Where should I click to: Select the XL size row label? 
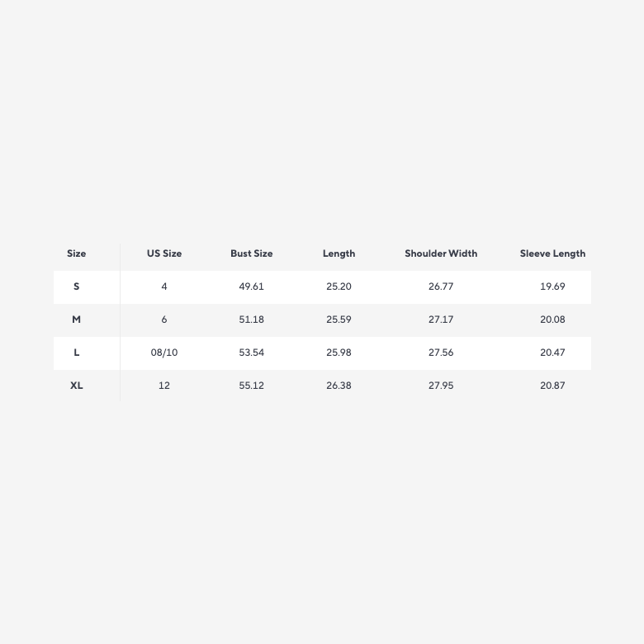point(77,386)
